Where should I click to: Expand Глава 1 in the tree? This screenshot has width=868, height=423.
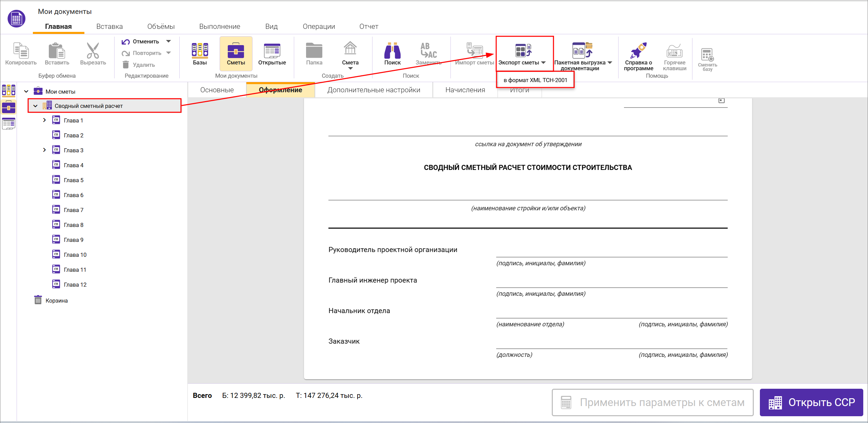[45, 120]
